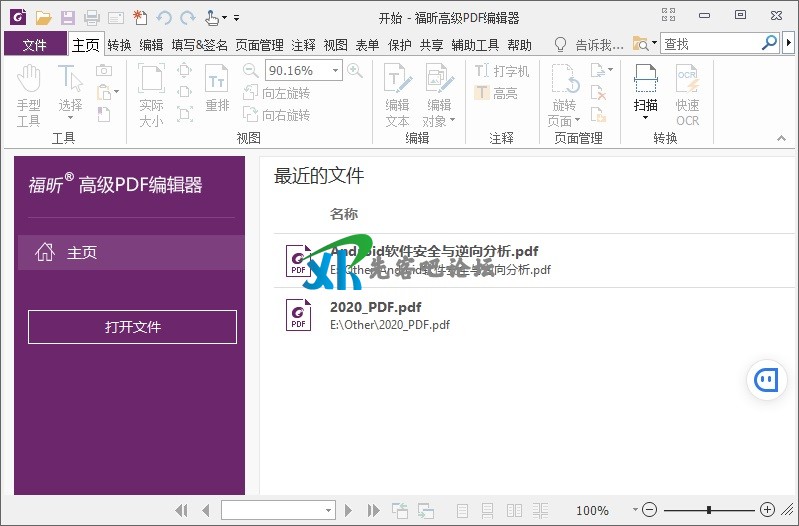Click the chat assistant bubble icon

[767, 380]
